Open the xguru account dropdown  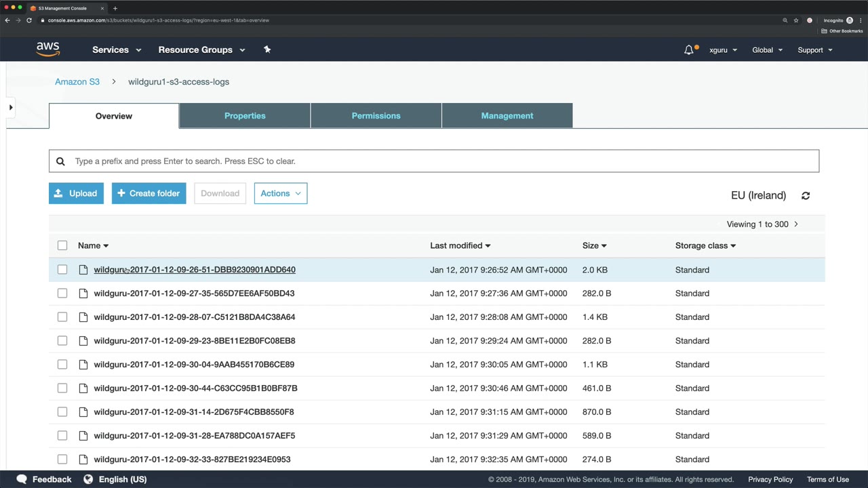723,50
